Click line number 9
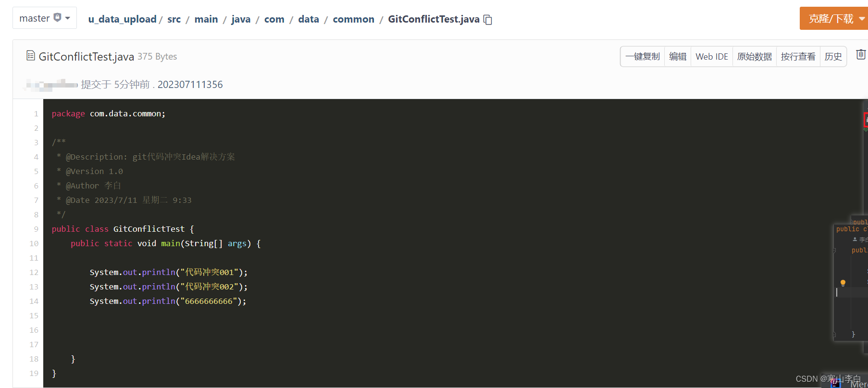Screen dimensions: 868x388 [x=36, y=229]
